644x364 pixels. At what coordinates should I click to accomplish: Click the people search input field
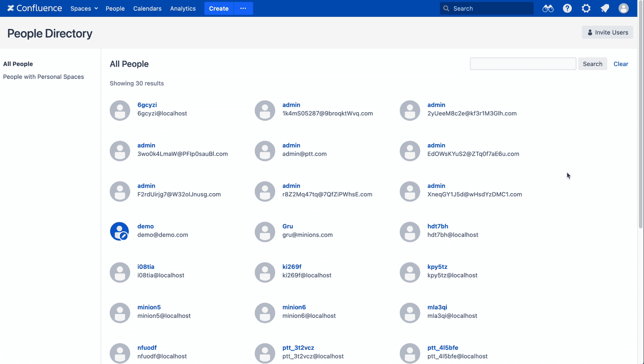pos(523,64)
